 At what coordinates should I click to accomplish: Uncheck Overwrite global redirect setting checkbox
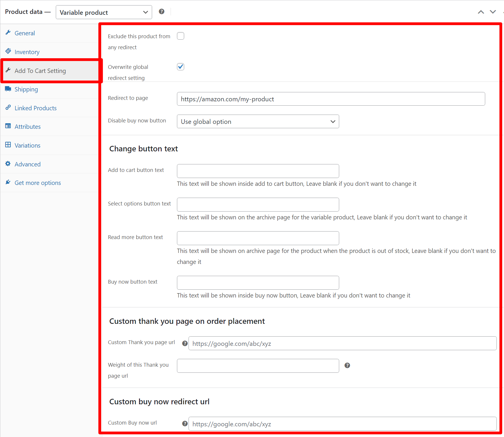pos(180,67)
